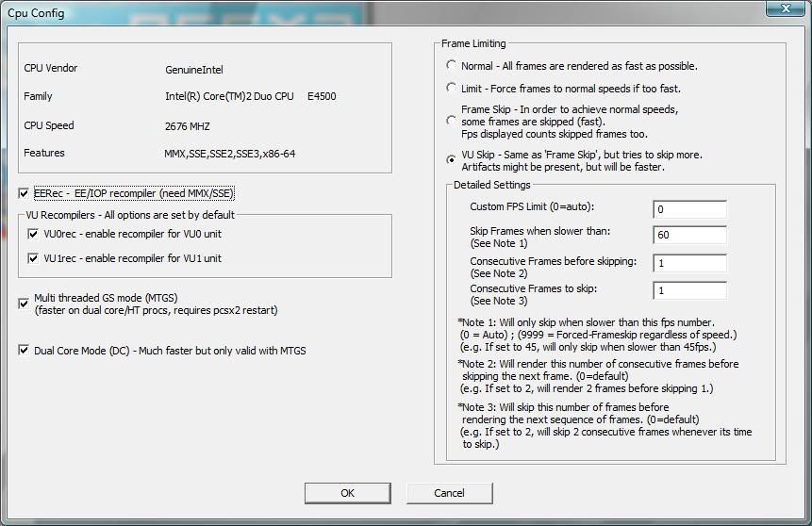
Task: Toggle Multi threaded GS mode (MTGS)
Action: click(25, 304)
